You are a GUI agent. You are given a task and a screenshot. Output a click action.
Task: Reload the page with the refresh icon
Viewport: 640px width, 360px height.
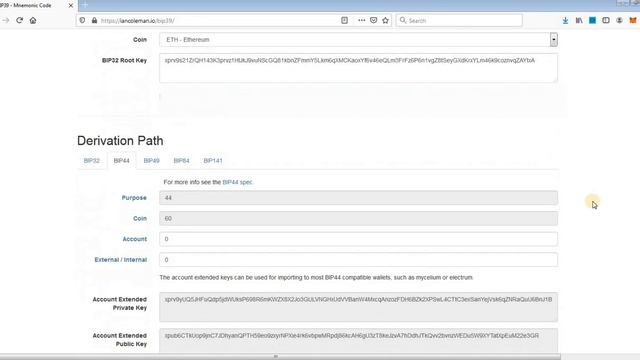coord(19,20)
